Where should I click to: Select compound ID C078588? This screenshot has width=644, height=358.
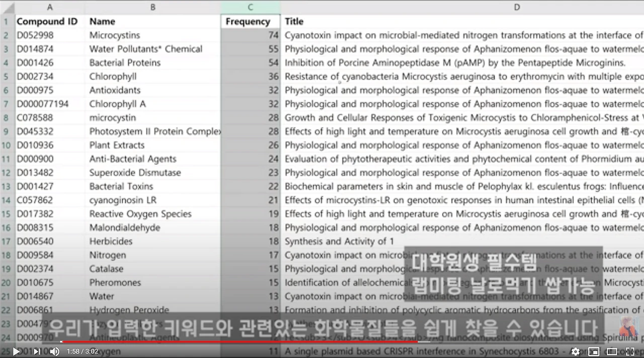coord(49,118)
